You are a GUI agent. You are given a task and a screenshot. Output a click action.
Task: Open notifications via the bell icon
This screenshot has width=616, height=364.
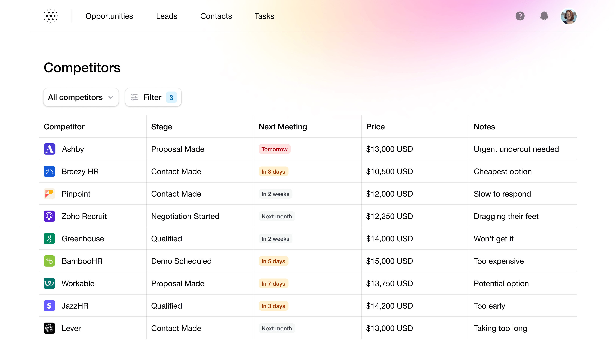point(544,16)
